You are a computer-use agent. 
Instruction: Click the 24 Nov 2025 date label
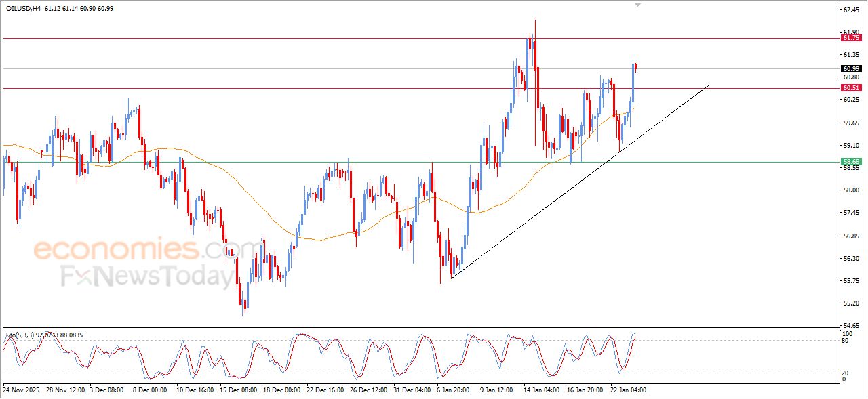click(x=22, y=390)
